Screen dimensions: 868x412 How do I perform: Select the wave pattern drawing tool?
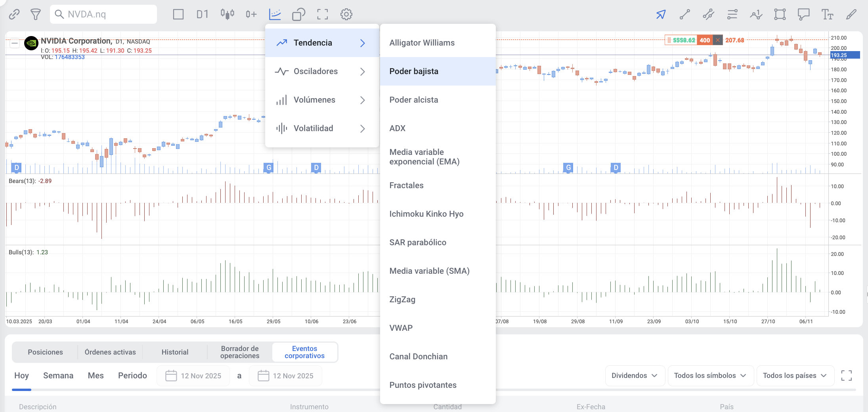(x=756, y=15)
